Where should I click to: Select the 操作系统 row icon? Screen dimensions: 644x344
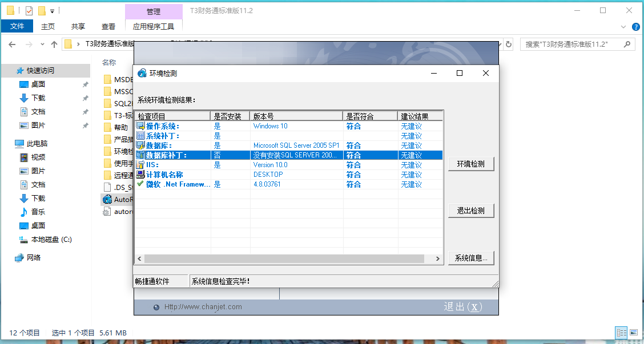point(140,126)
